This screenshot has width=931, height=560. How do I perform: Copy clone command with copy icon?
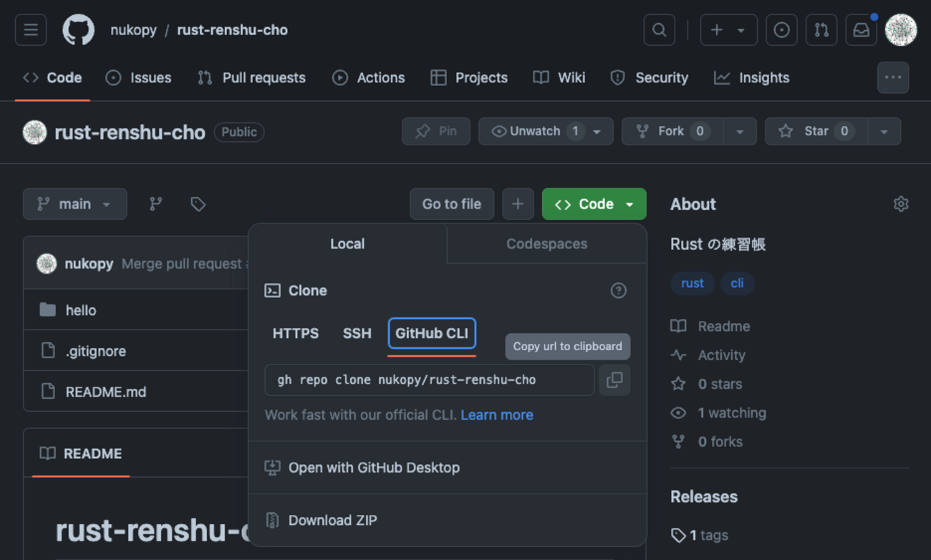pos(614,380)
